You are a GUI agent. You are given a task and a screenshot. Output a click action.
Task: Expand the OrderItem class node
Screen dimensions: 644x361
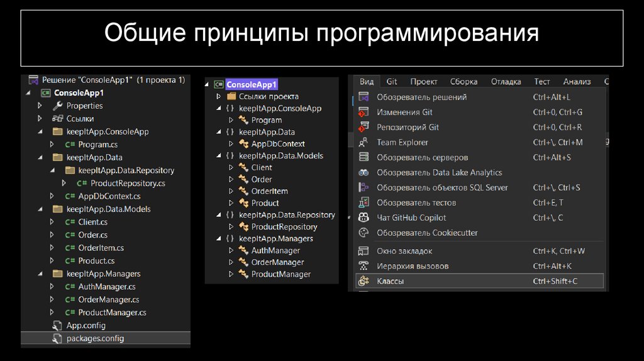pyautogui.click(x=231, y=191)
